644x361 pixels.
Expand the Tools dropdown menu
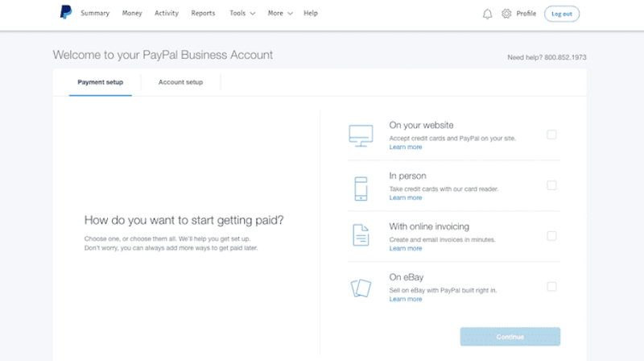click(x=242, y=13)
